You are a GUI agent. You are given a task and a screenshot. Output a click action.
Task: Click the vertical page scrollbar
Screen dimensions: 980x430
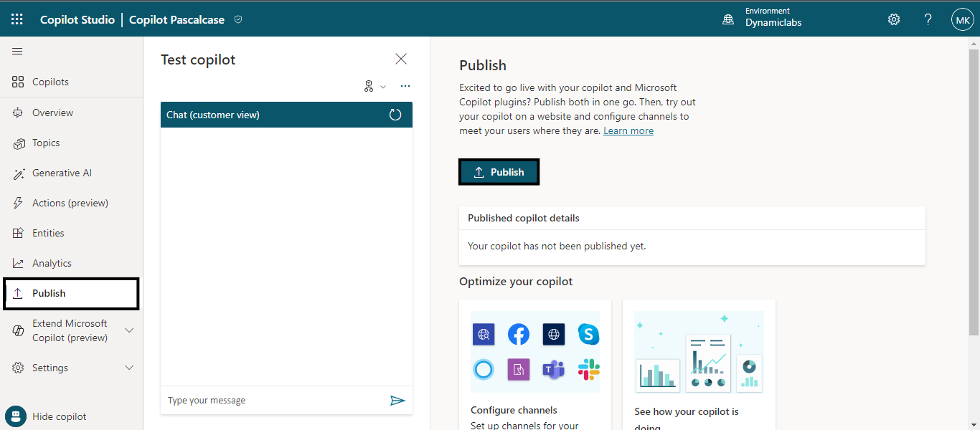click(x=974, y=186)
